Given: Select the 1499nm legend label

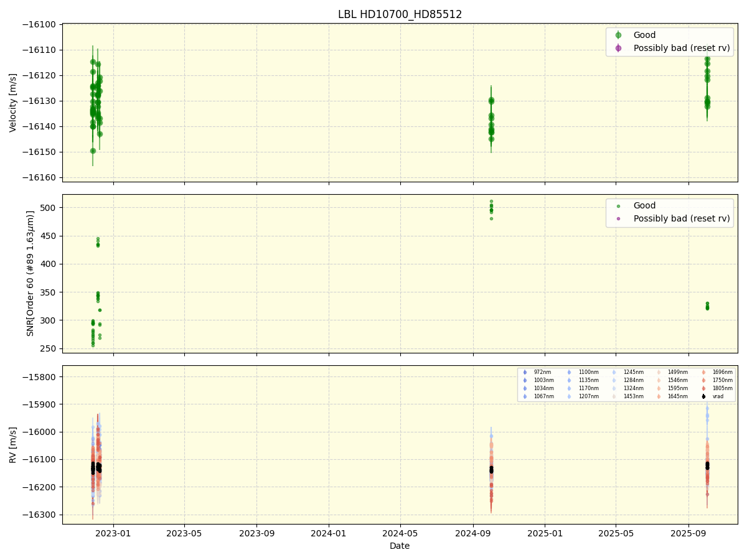Looking at the screenshot, I should pos(677,372).
